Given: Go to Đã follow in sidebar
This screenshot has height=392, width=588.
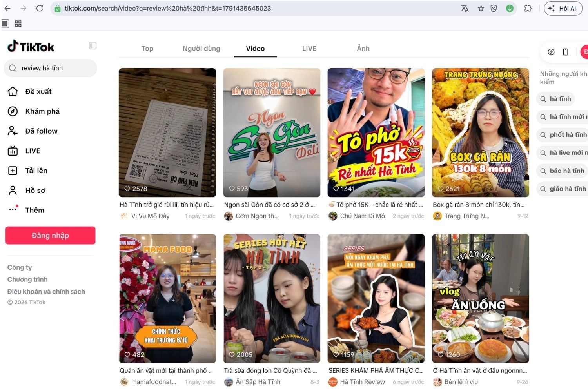Looking at the screenshot, I should (41, 131).
